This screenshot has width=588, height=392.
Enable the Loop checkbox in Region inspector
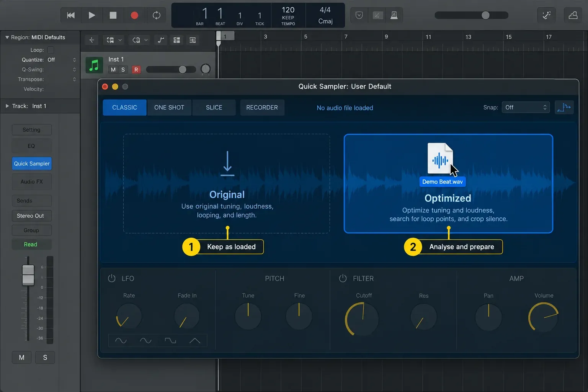pyautogui.click(x=51, y=50)
